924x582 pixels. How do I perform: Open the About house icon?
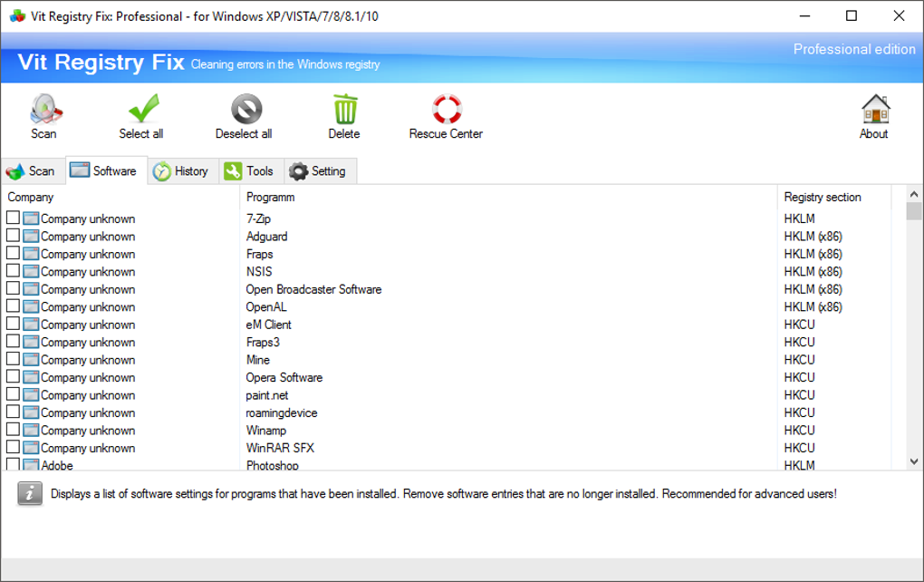[875, 109]
